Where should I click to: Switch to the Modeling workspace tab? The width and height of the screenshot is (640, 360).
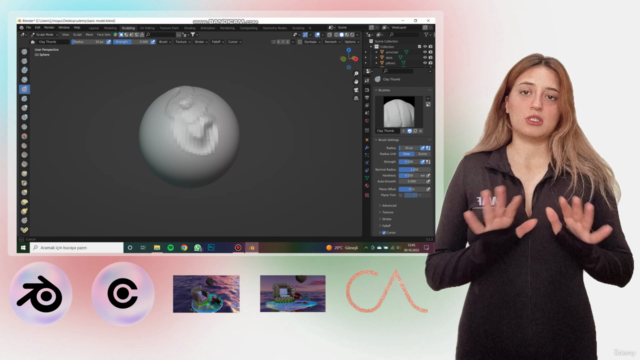click(110, 28)
